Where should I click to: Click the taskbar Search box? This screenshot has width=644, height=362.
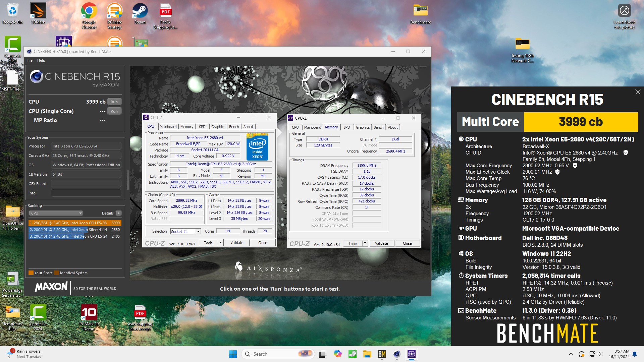pyautogui.click(x=278, y=354)
